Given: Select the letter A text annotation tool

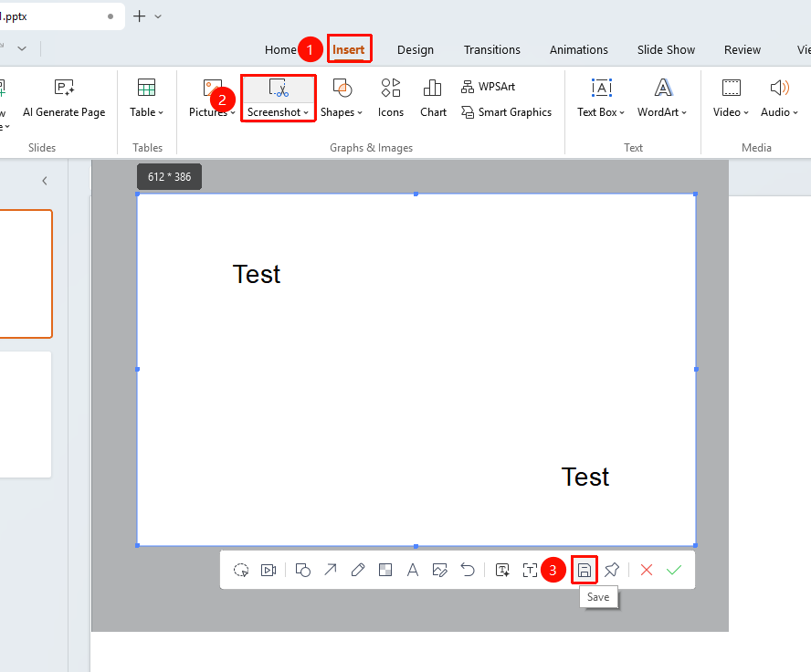Looking at the screenshot, I should tap(412, 570).
